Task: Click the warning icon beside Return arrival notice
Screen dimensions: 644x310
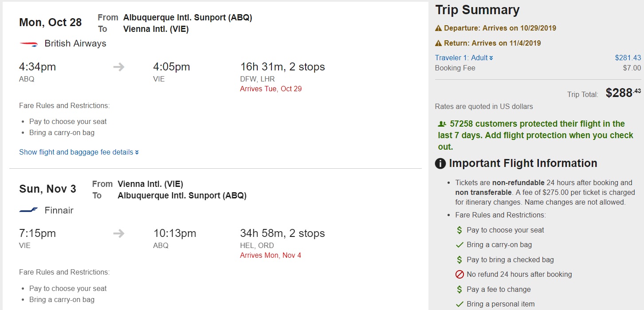Action: [x=439, y=43]
